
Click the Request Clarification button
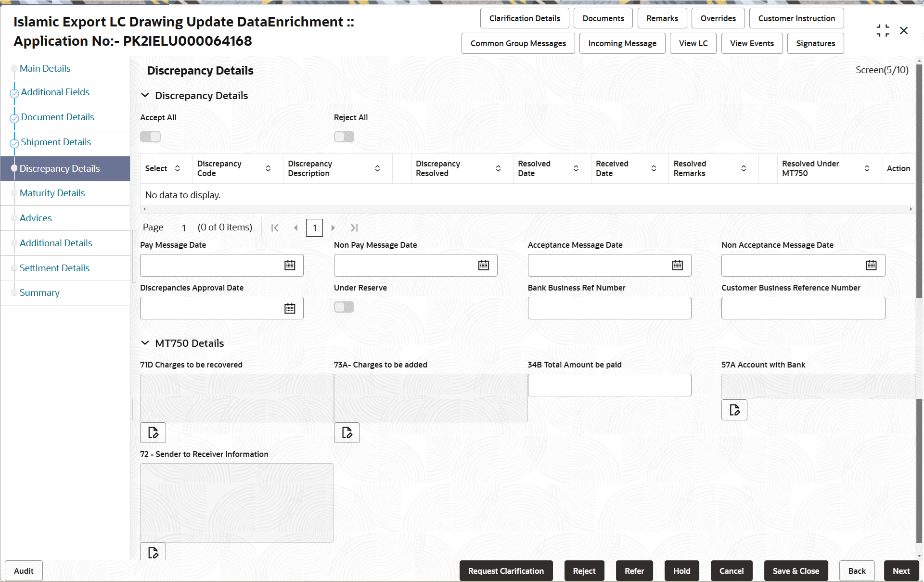[505, 571]
